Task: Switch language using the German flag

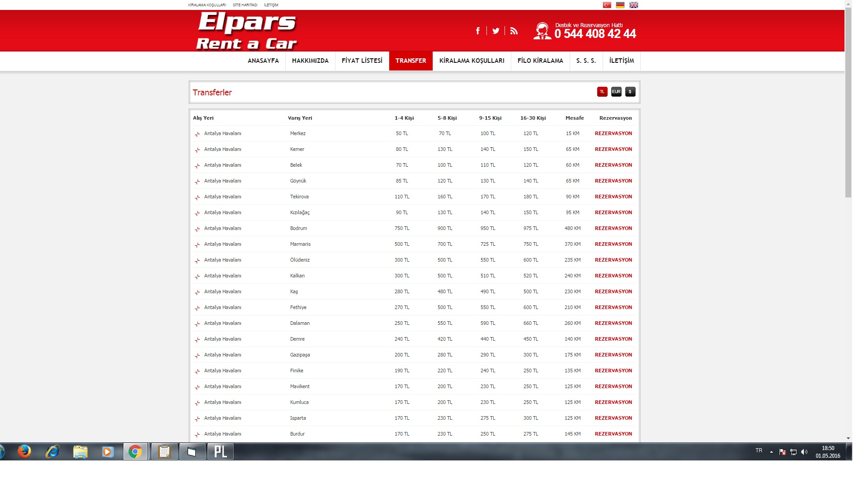Action: (620, 5)
